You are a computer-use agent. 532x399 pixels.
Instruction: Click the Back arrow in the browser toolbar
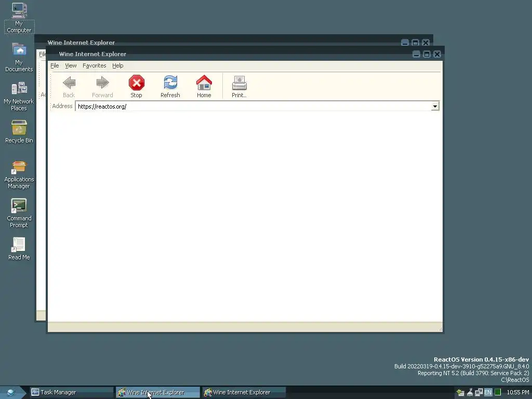[69, 87]
